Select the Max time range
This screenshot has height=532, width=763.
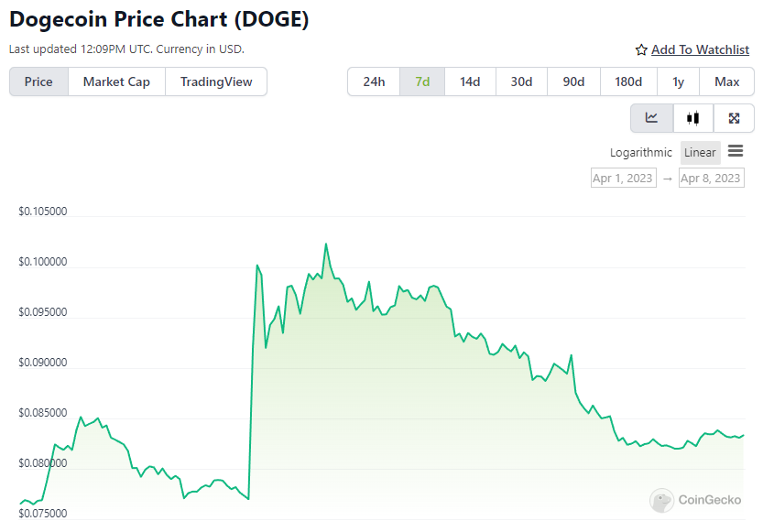coord(726,81)
